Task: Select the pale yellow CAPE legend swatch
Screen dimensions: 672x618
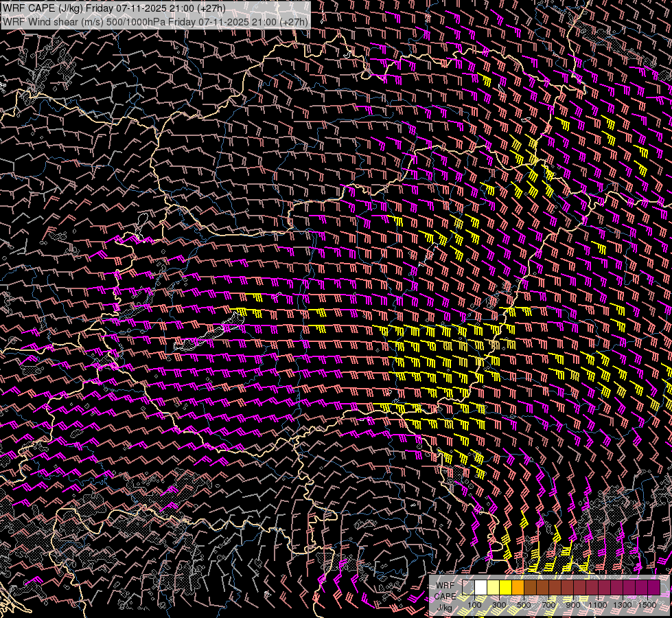Action: point(494,588)
